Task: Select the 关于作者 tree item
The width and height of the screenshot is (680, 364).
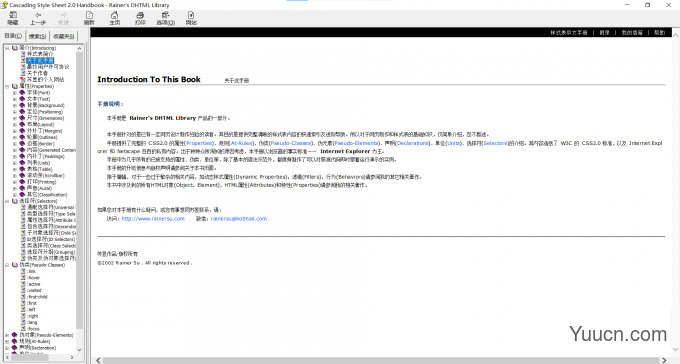Action: (37, 73)
